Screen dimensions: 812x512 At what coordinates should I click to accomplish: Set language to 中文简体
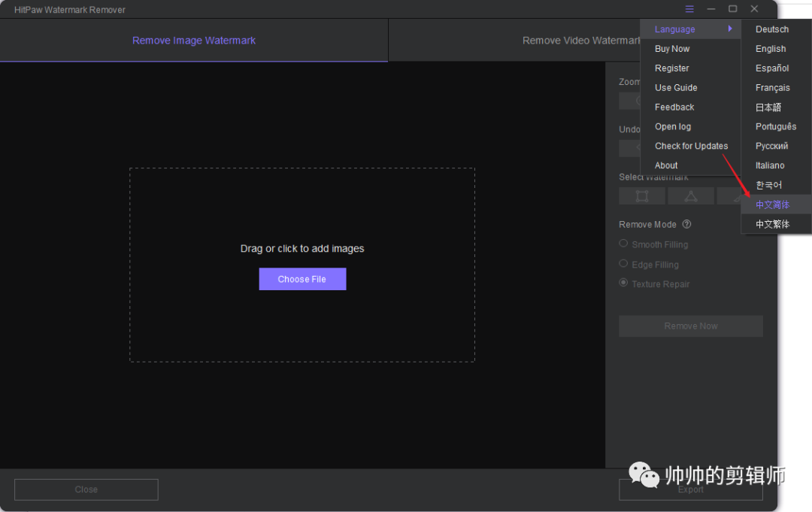coord(777,204)
